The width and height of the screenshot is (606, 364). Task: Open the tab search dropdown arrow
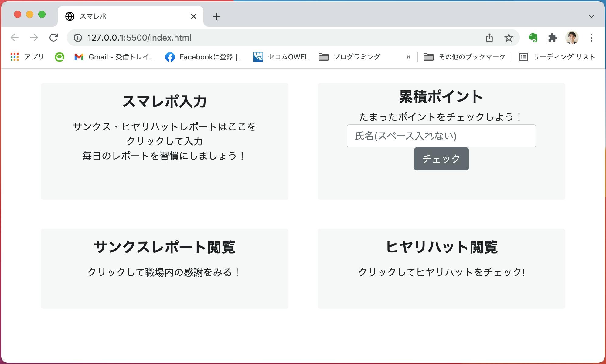click(591, 16)
